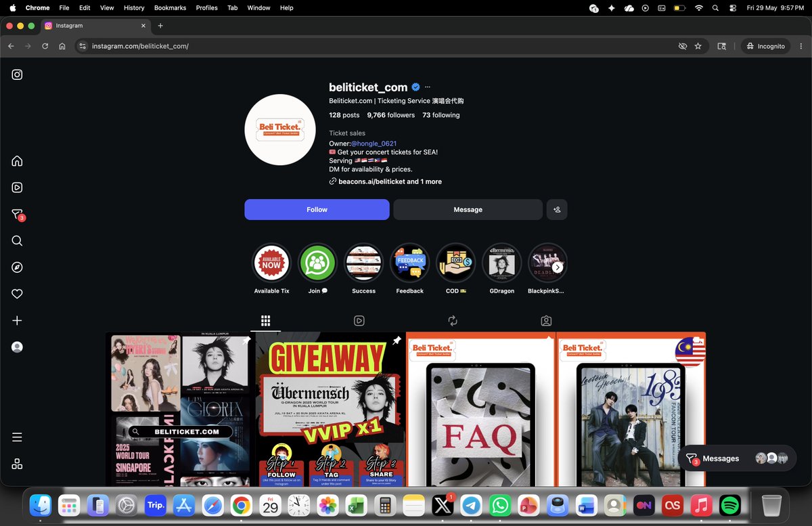Open Reels from the sidebar
This screenshot has height=526, width=812.
(x=18, y=188)
